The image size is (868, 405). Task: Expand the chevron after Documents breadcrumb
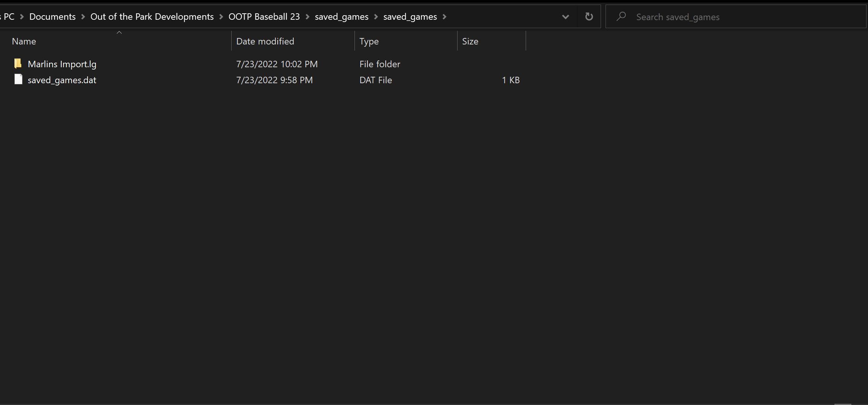click(83, 17)
